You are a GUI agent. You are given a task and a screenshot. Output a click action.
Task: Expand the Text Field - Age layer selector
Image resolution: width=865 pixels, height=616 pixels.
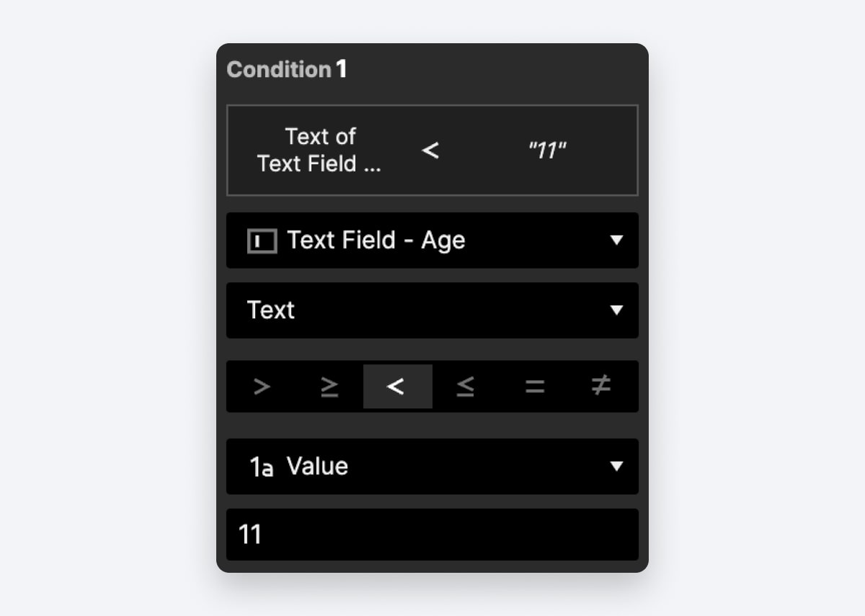point(617,241)
